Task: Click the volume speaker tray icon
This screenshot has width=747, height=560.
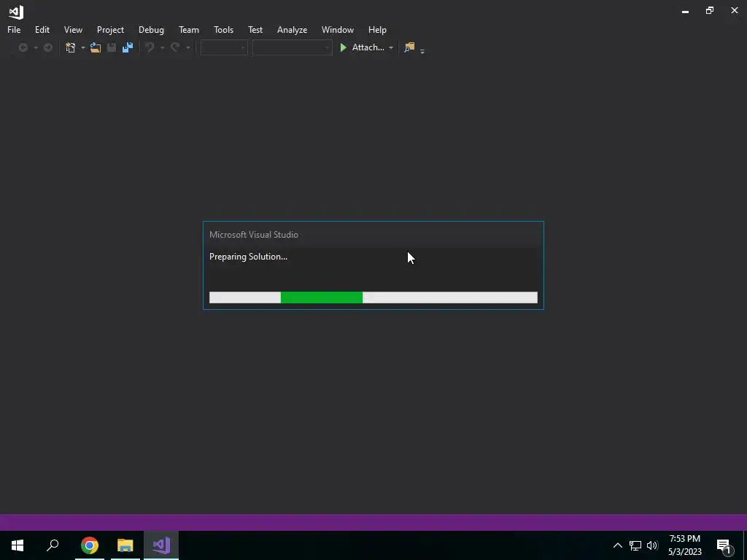Action: 652,545
